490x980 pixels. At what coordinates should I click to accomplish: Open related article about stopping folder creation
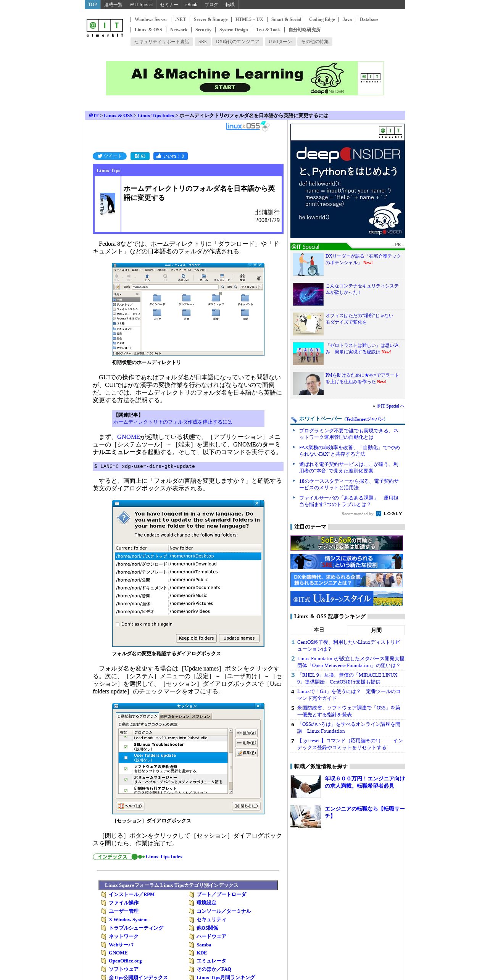tap(172, 422)
